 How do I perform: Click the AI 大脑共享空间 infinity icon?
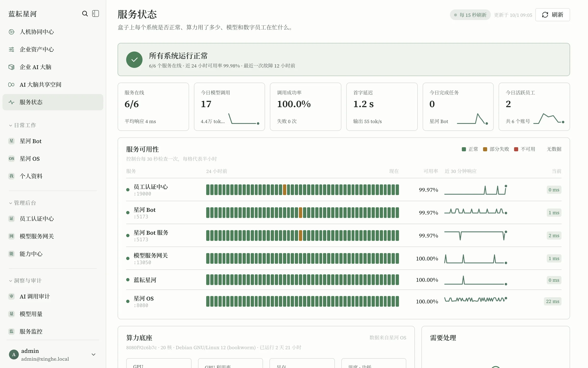[x=12, y=85]
